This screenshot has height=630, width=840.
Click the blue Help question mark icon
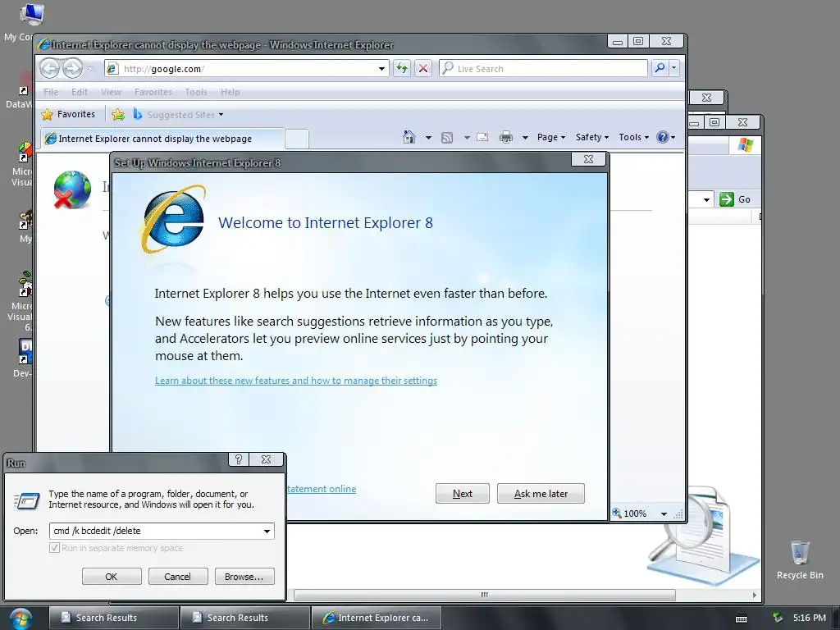pos(663,137)
